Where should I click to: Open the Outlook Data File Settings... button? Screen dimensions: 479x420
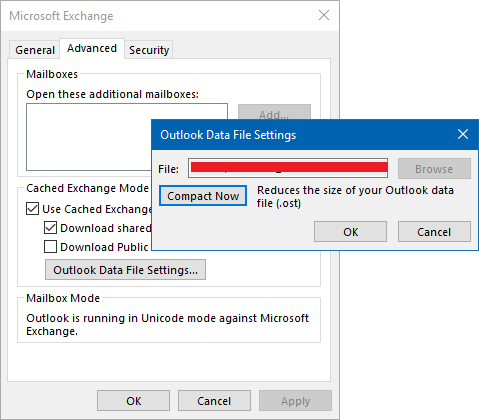[x=125, y=270]
